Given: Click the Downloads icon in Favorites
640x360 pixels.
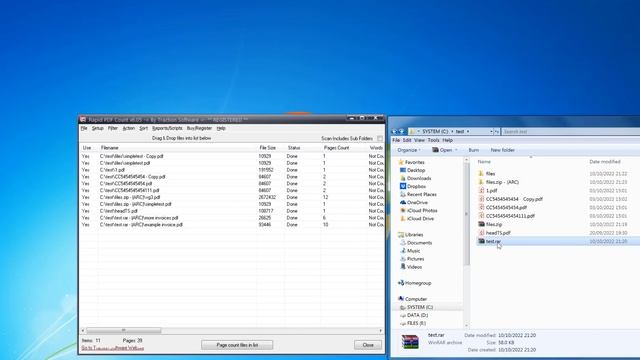Looking at the screenshot, I should [x=403, y=178].
